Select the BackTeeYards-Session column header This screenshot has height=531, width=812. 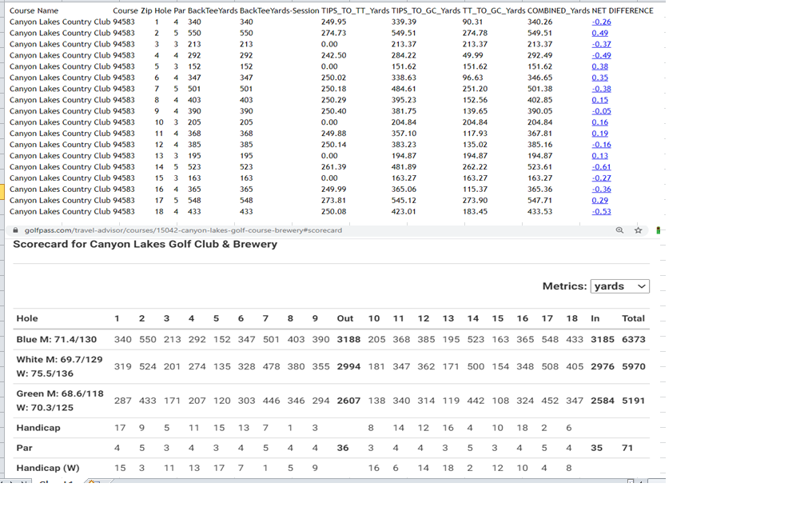click(279, 10)
